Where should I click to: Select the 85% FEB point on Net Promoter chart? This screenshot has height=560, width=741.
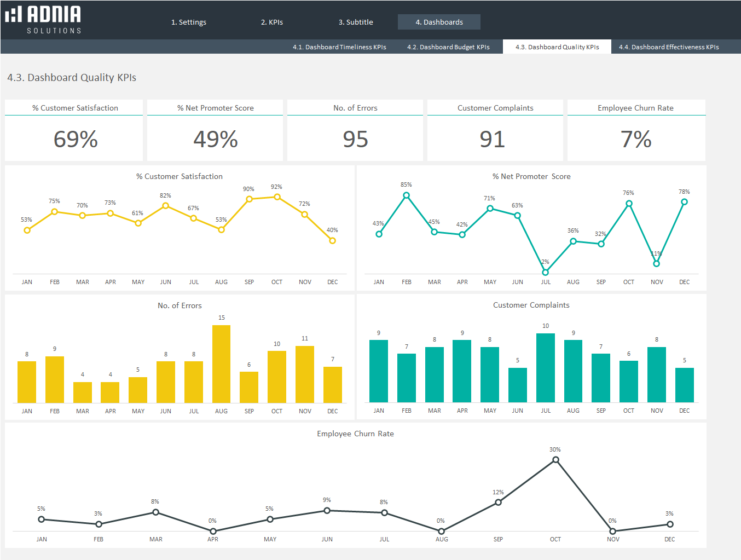(x=407, y=195)
